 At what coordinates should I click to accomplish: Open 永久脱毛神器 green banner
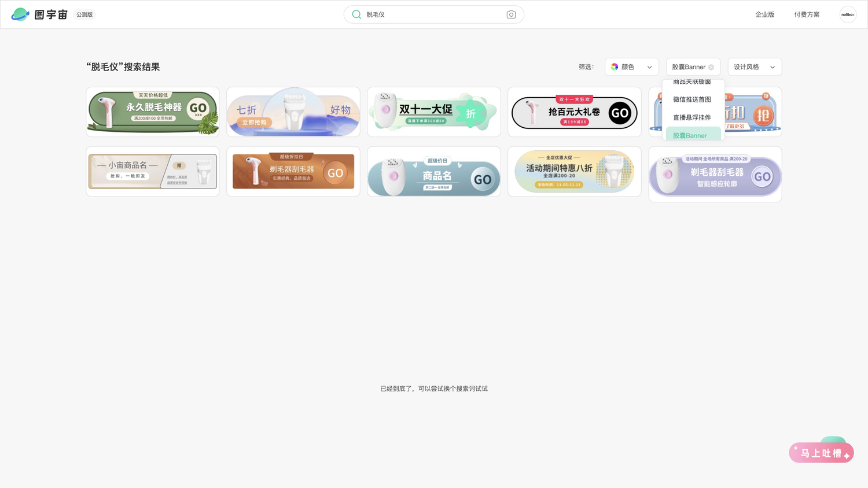point(153,112)
